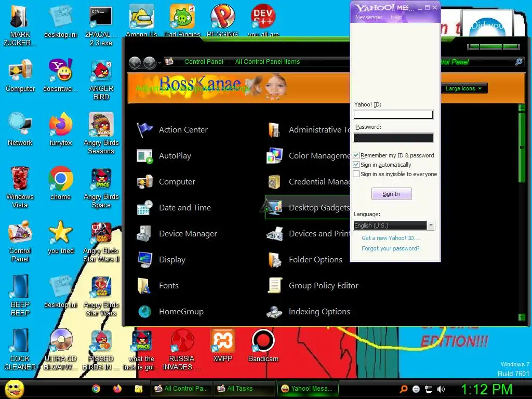Open the Group Policy Editor icon
The height and width of the screenshot is (399, 532).
274,286
